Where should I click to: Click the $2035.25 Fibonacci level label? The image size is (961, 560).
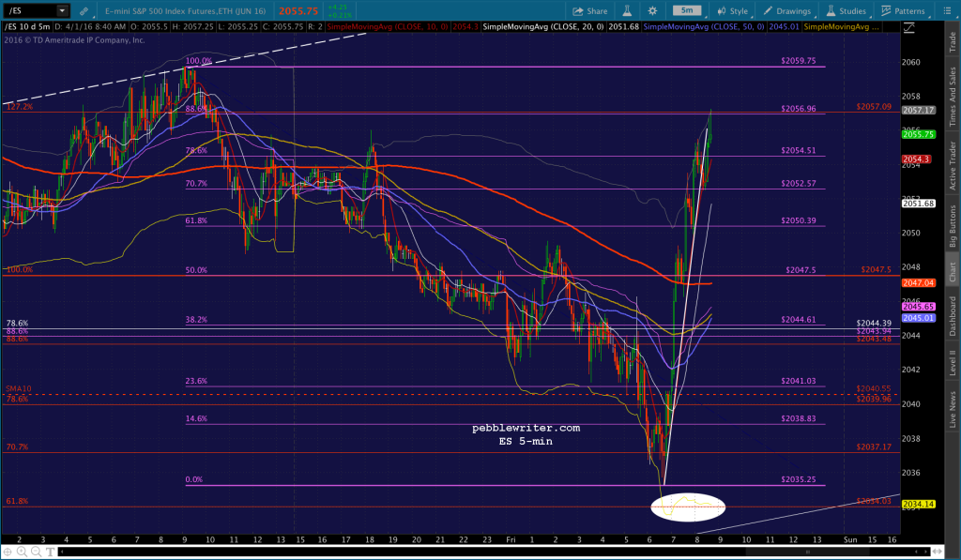click(x=798, y=479)
